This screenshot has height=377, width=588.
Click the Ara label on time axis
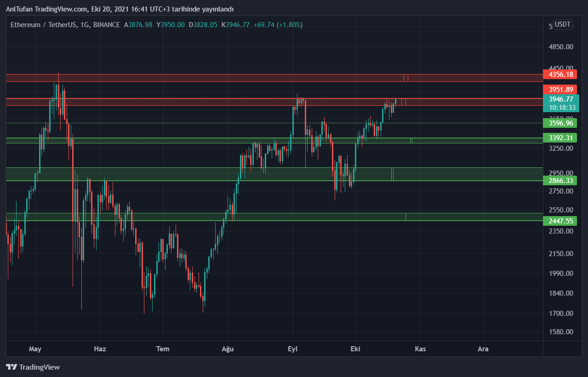pyautogui.click(x=483, y=349)
